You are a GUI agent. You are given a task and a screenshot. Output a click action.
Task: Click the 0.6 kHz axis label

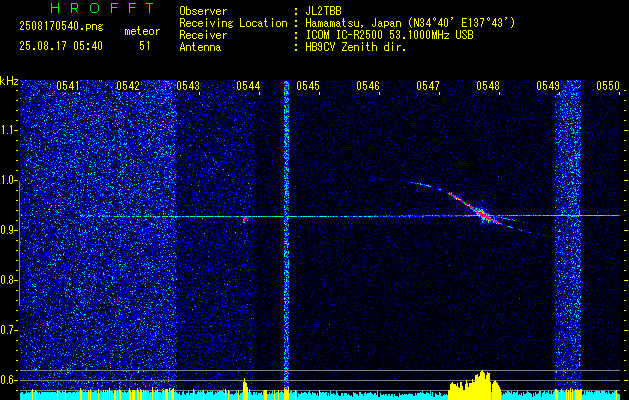click(9, 380)
